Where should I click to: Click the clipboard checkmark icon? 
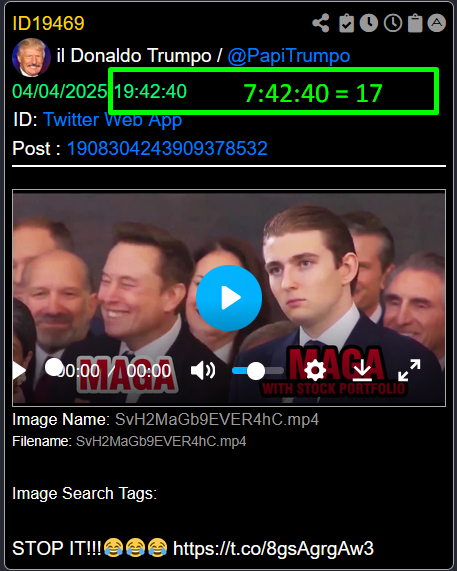point(346,23)
